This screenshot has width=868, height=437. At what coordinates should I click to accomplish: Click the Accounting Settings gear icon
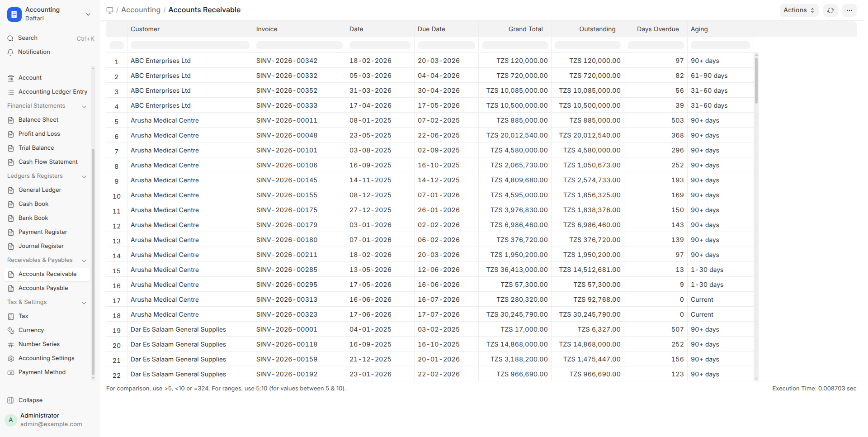coord(11,359)
